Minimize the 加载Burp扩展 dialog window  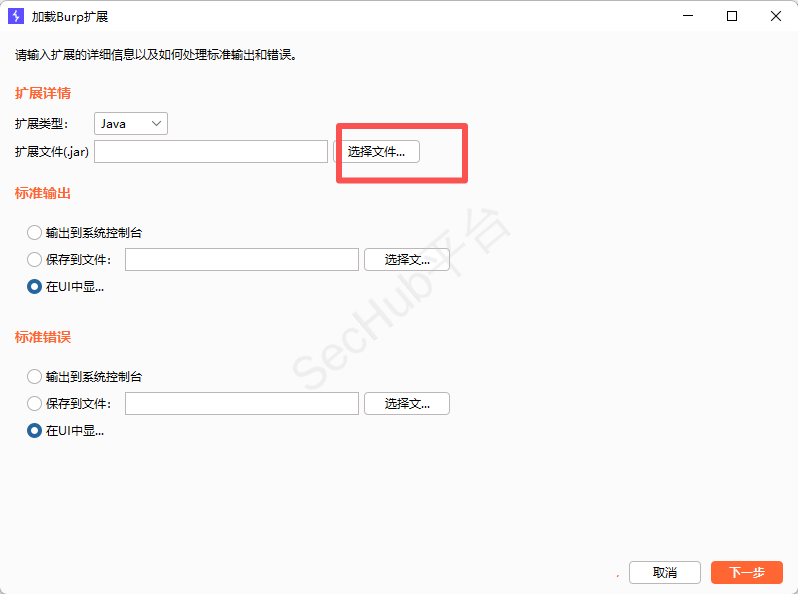(x=687, y=16)
